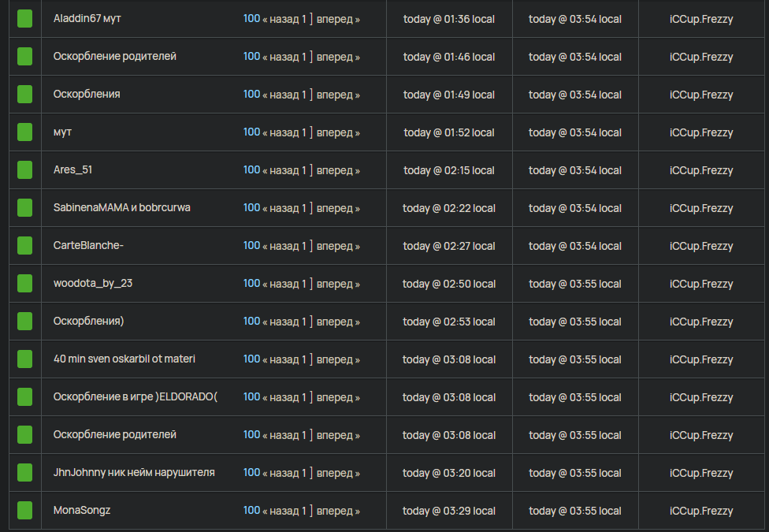
Task: Click green icon by SabinenaMAMA и bobrcurwa
Action: (x=24, y=207)
